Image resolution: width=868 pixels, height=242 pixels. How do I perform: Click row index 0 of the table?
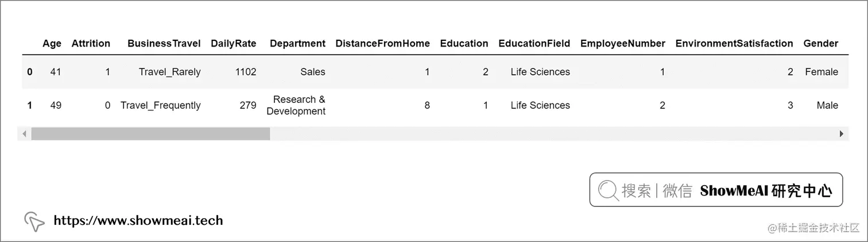30,72
